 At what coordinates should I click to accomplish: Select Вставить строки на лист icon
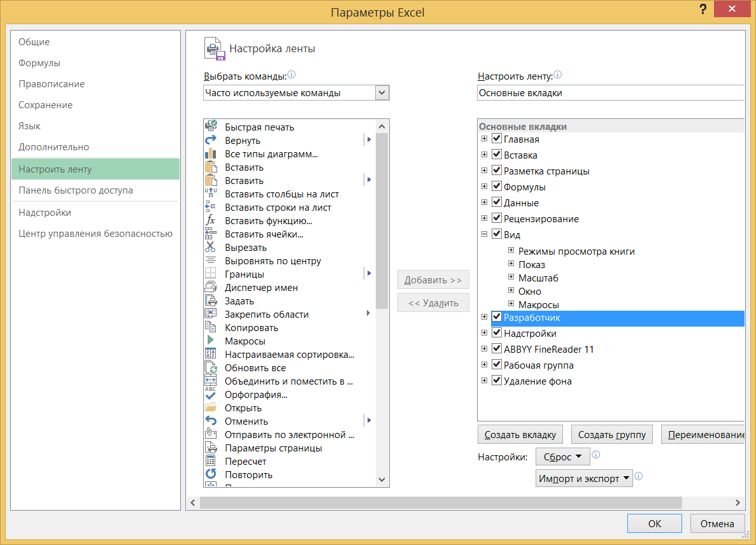211,207
